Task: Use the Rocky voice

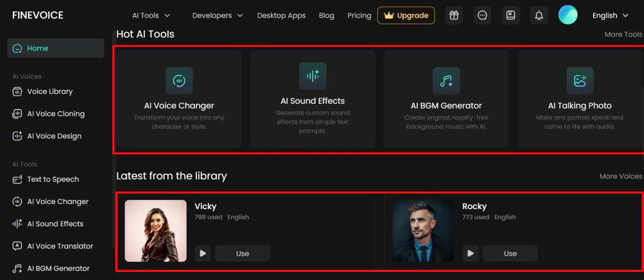Action: pos(510,253)
